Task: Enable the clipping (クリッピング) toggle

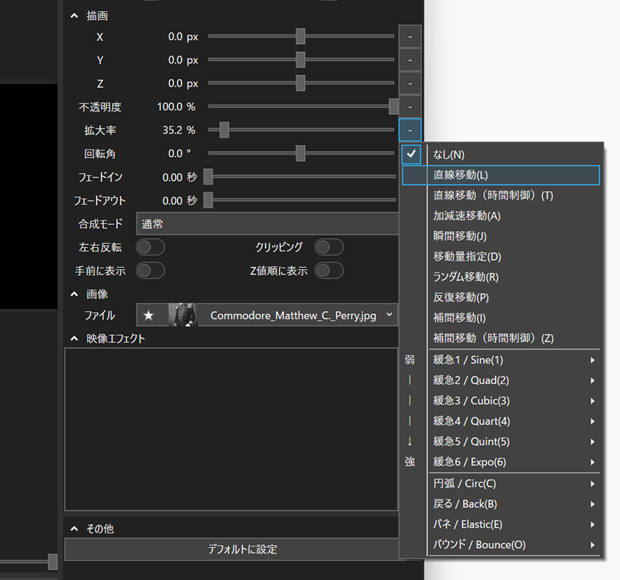Action: (x=328, y=247)
